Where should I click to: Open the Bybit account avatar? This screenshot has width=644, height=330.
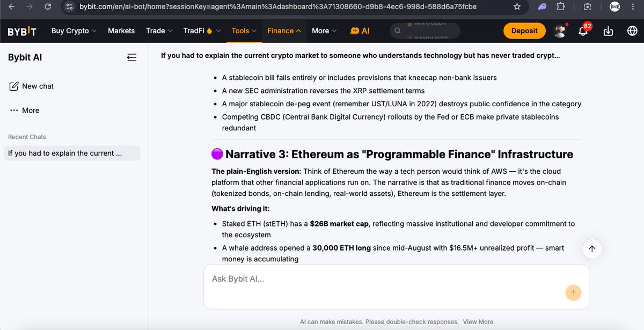(x=560, y=31)
